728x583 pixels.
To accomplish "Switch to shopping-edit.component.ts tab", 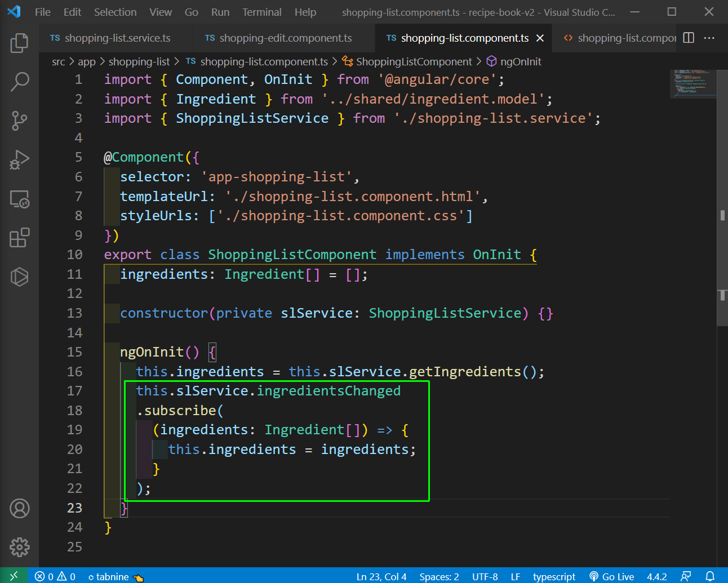I will pyautogui.click(x=285, y=38).
